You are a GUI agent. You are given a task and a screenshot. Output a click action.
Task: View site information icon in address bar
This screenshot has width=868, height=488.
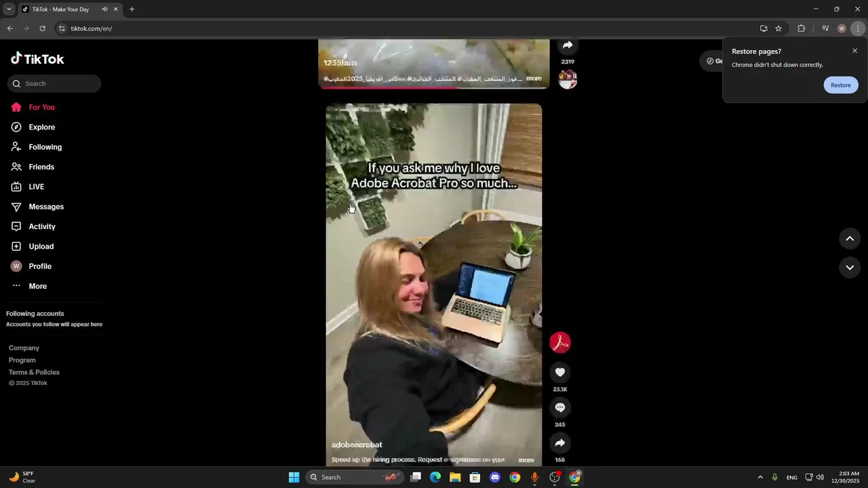coord(62,28)
